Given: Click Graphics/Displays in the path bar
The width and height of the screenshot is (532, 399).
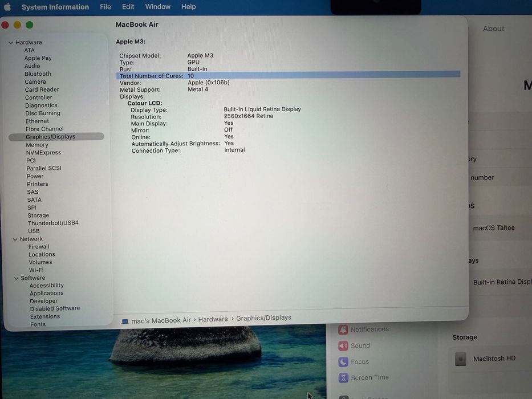Looking at the screenshot, I should click(263, 318).
